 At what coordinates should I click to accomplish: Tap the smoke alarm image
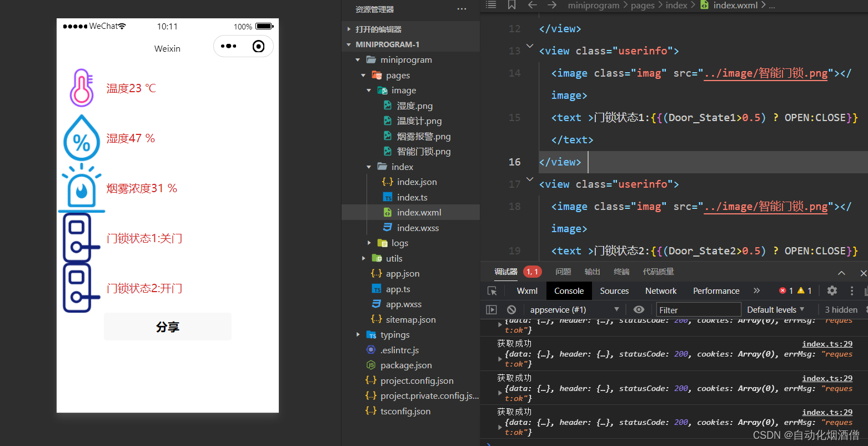pos(82,188)
